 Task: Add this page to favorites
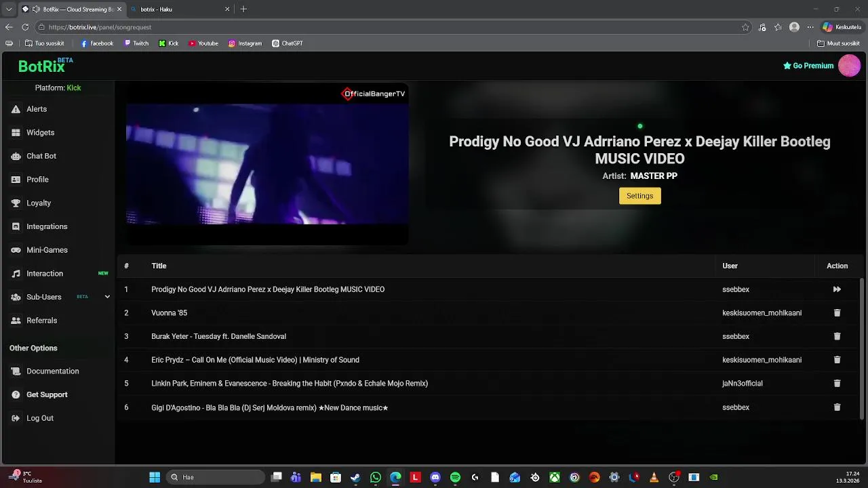point(745,27)
